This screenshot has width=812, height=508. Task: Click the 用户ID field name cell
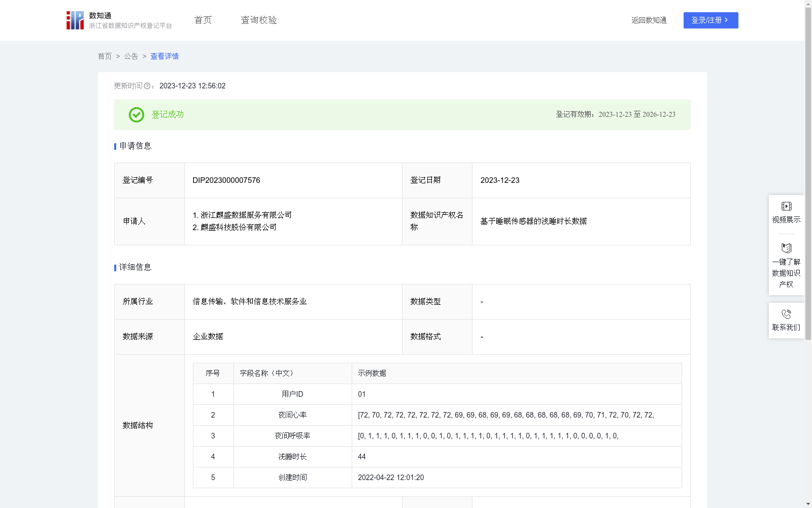coord(293,394)
